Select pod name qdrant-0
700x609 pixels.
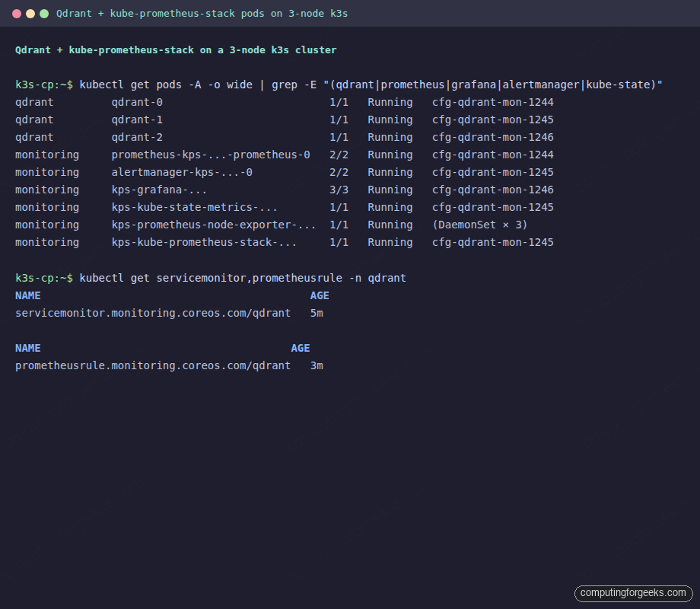[137, 102]
